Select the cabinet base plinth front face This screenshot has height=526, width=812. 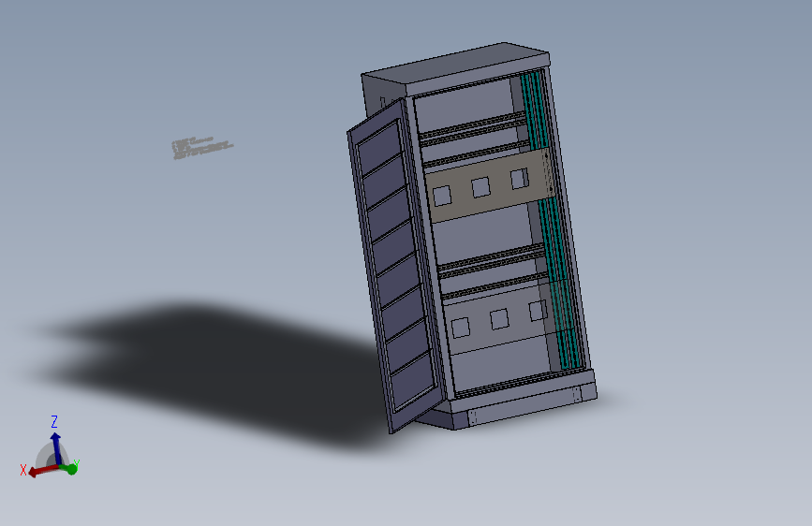tap(525, 406)
